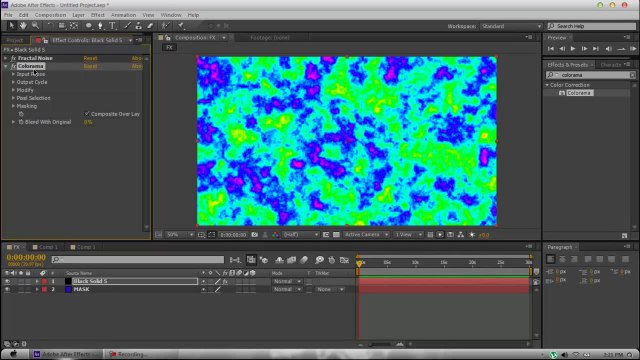Image resolution: width=640 pixels, height=360 pixels.
Task: Jump to first frame in Preview panel
Action: click(551, 49)
